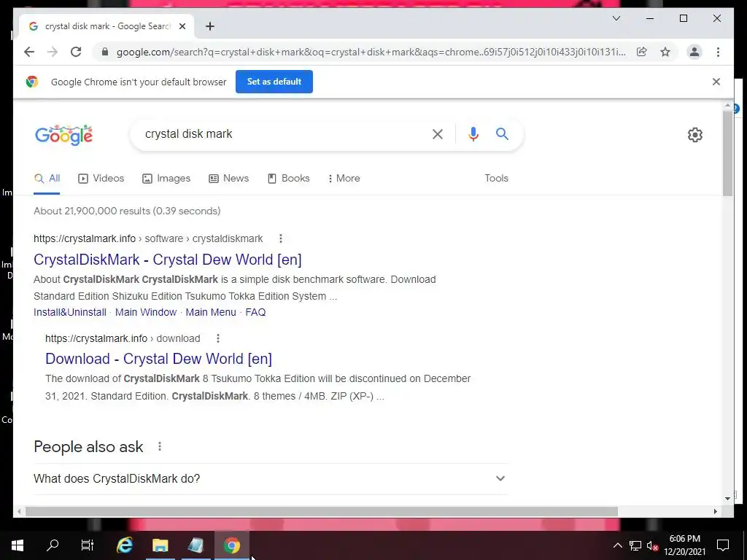Switch to News results tab
747x560 pixels.
coord(228,178)
